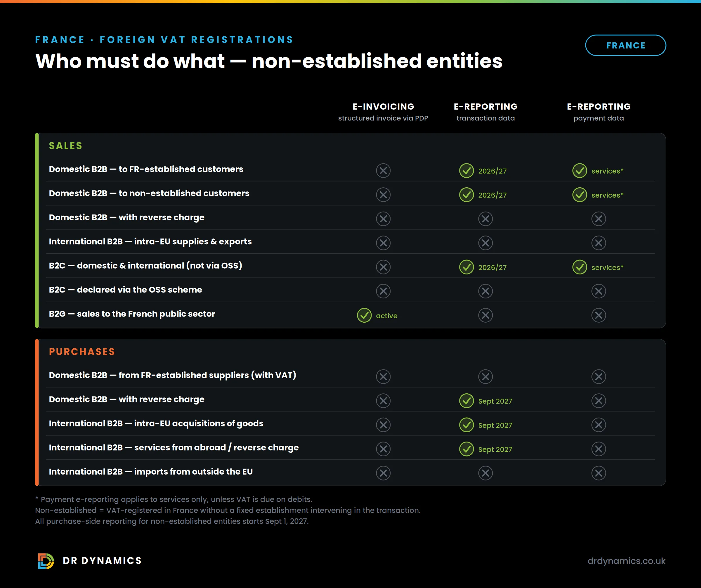This screenshot has height=588, width=701.
Task: Click the 'FRANCE · FOREIGN VAT REGISTRATIONS' subtitle
Action: click(164, 40)
